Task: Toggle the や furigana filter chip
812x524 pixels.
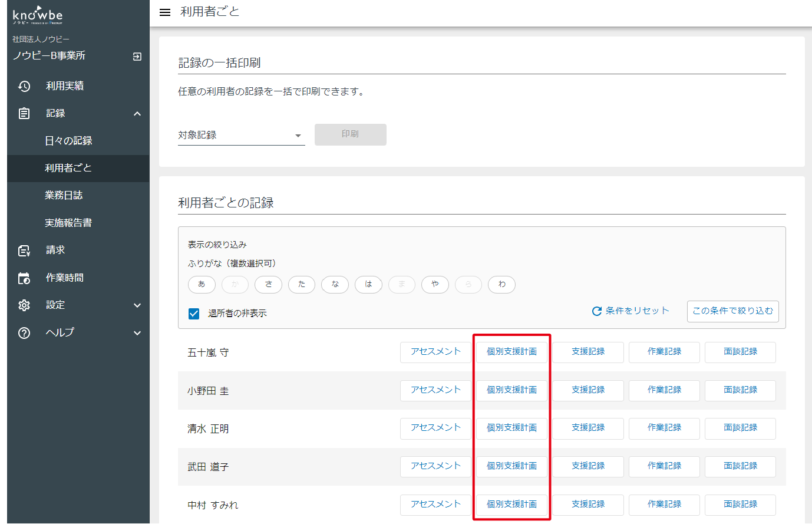Action: 435,284
